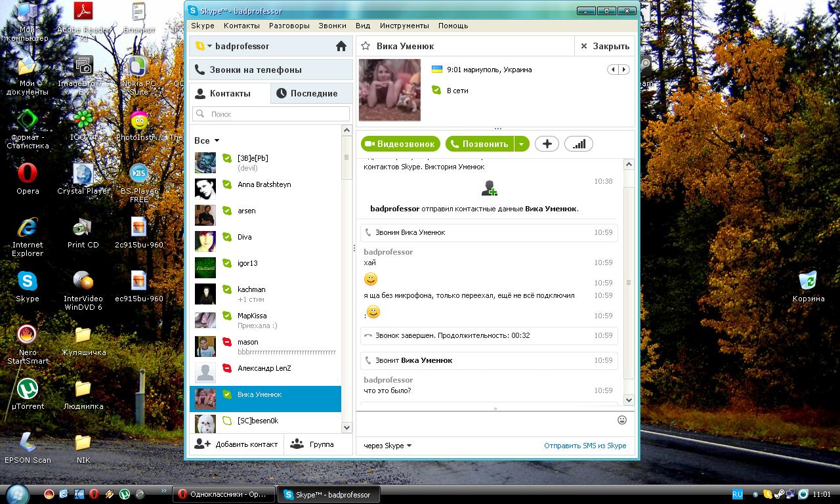Select the Diva contact
Image resolution: width=840 pixels, height=504 pixels.
(265, 241)
